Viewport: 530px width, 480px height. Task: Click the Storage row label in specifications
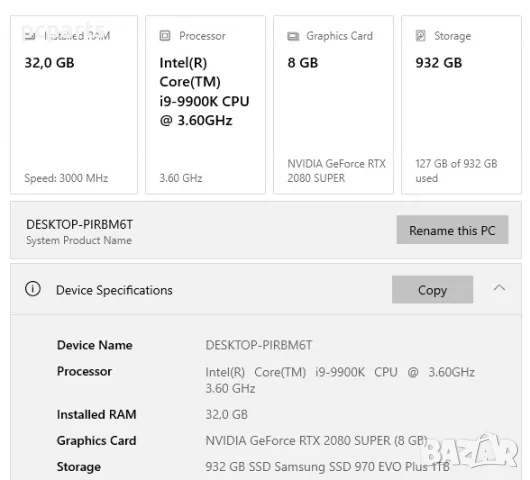tap(78, 467)
